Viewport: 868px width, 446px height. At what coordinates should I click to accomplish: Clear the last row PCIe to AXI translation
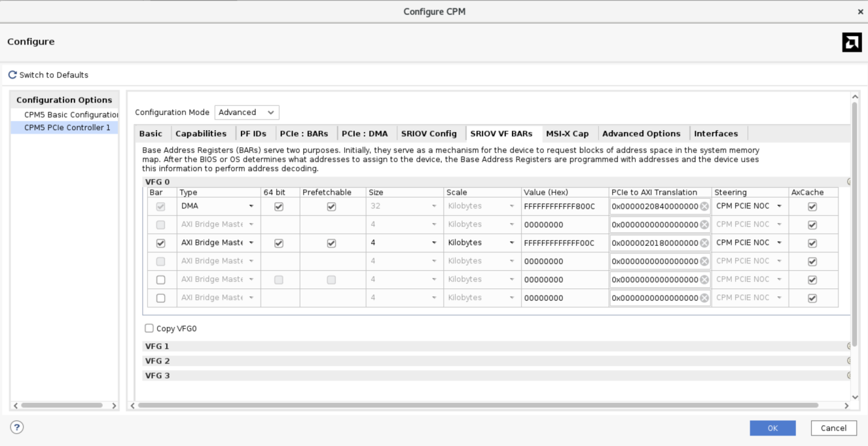(x=704, y=298)
